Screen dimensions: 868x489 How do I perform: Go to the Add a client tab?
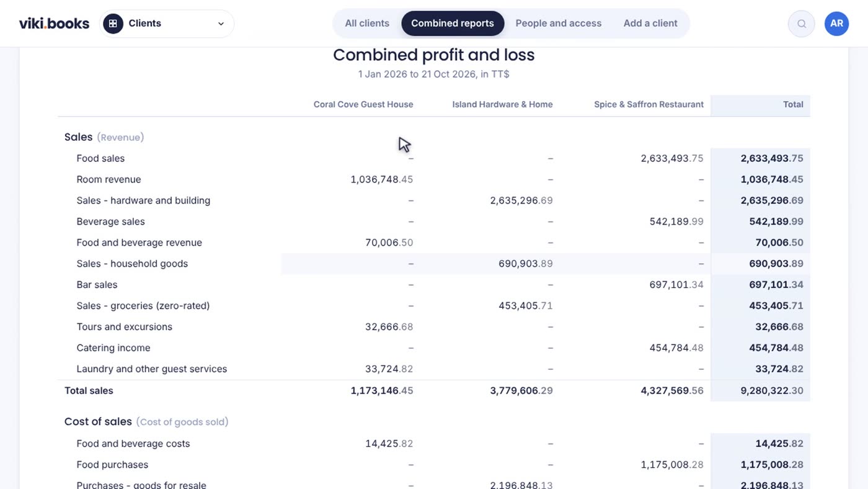[x=650, y=24]
